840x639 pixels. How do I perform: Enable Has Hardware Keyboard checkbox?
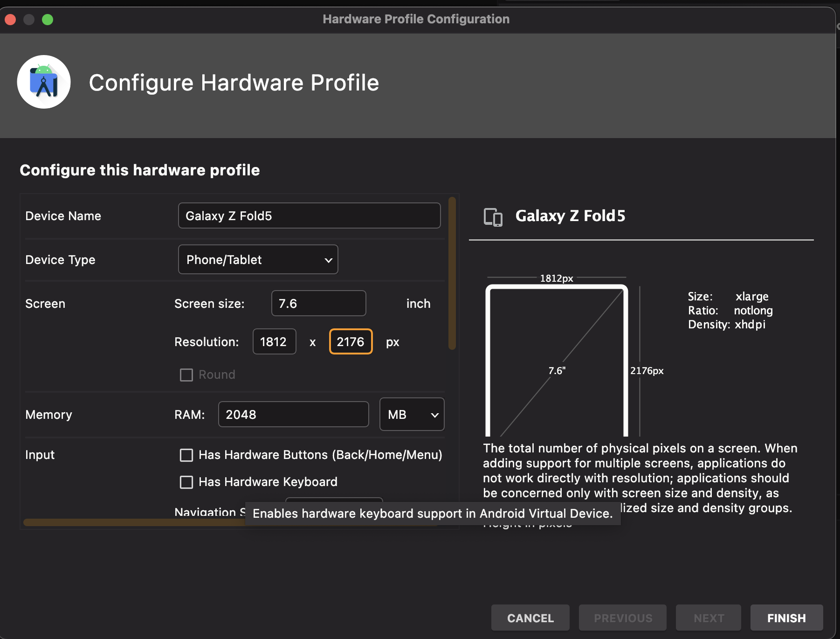click(x=186, y=482)
